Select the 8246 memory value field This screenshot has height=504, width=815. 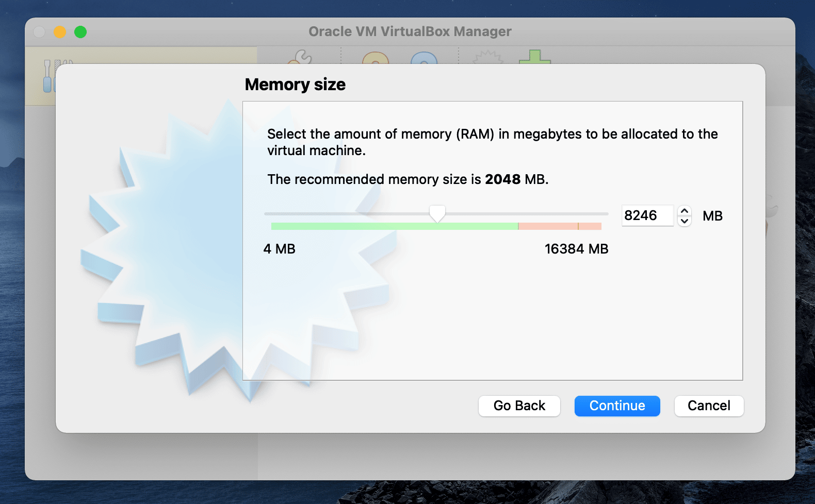(x=647, y=215)
